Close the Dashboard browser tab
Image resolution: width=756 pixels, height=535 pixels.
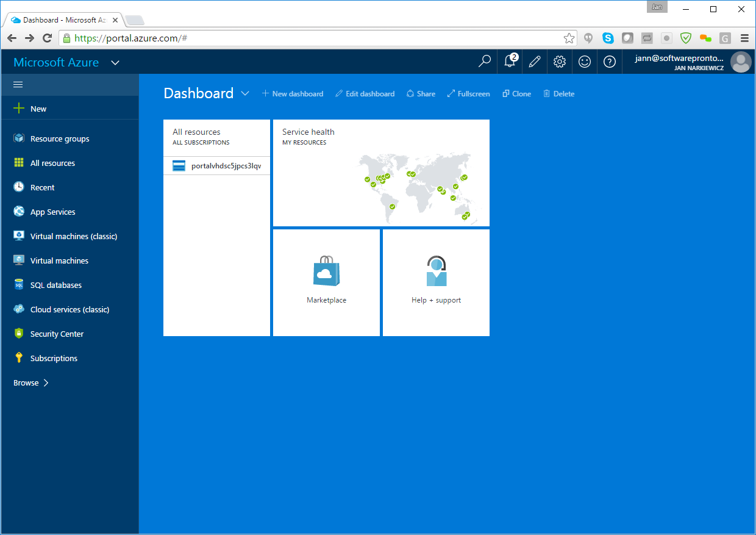coord(115,20)
